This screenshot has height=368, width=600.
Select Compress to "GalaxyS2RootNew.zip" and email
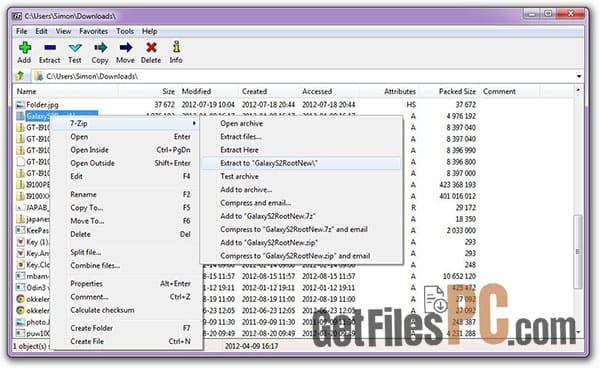pyautogui.click(x=295, y=256)
